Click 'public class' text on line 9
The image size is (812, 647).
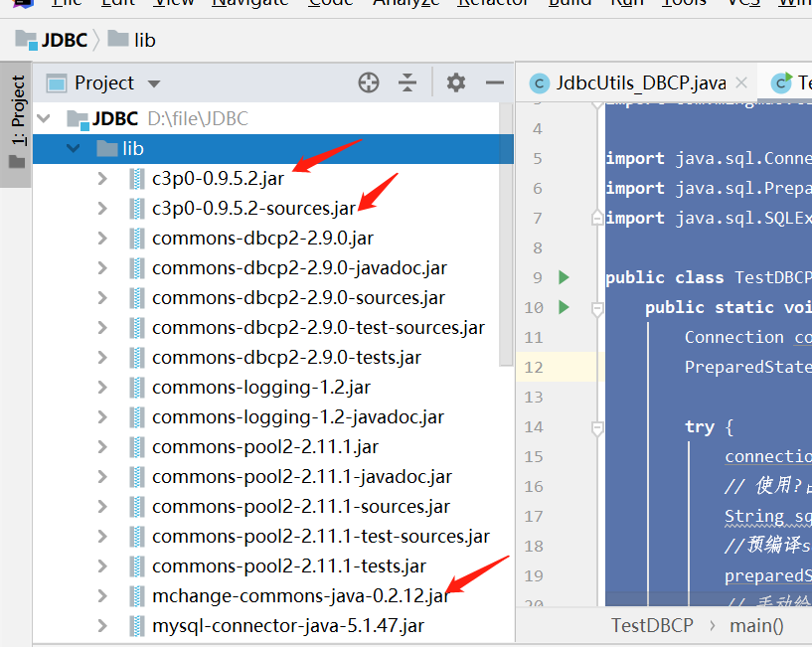tap(665, 277)
